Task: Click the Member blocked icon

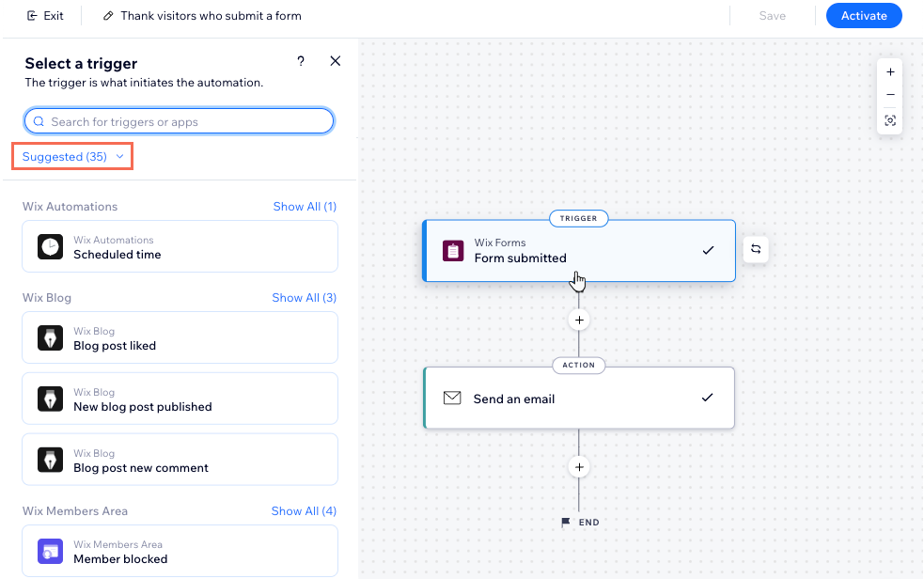Action: 50,552
